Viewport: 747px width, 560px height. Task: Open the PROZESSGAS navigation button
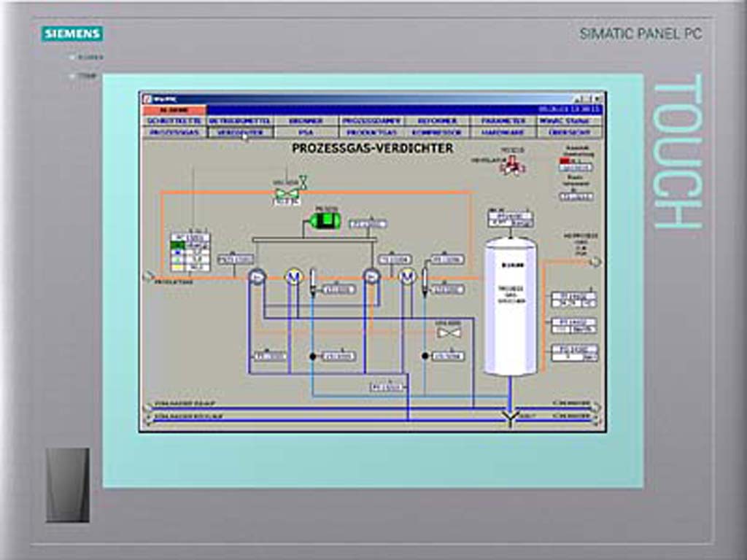(x=175, y=133)
